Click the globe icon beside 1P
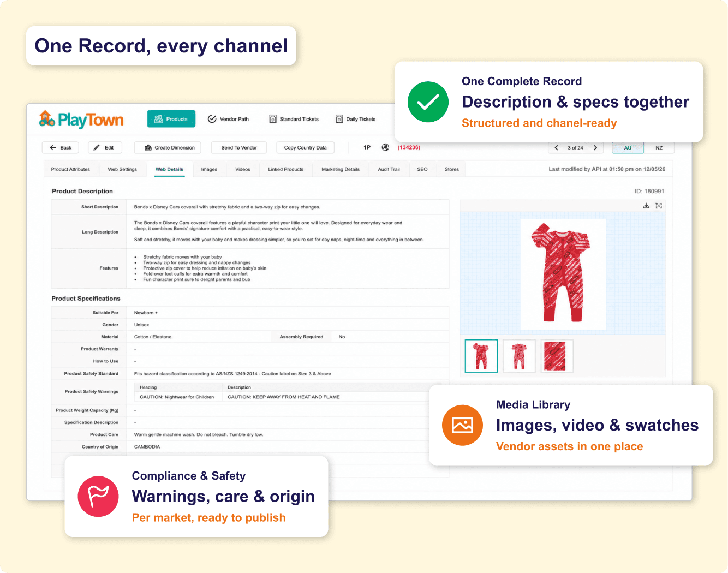This screenshot has width=728, height=573. [x=385, y=147]
